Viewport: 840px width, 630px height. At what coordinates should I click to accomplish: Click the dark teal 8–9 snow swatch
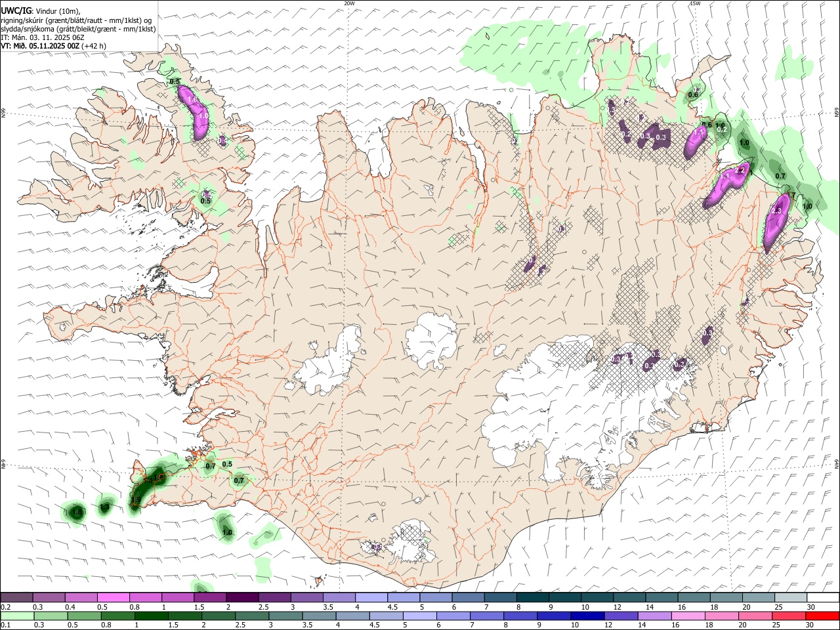(x=532, y=597)
